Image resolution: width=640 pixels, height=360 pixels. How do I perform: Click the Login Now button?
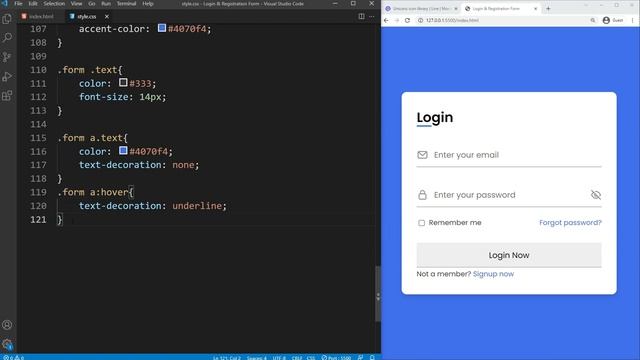[x=509, y=255]
